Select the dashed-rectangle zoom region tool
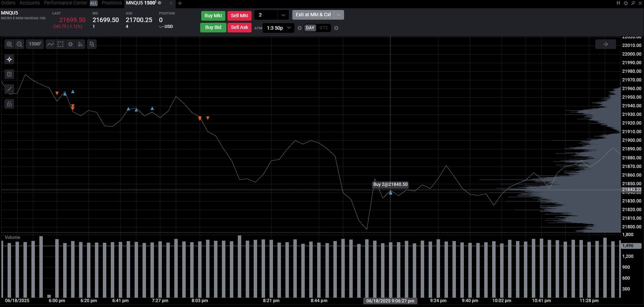The height and width of the screenshot is (307, 644). 60,44
